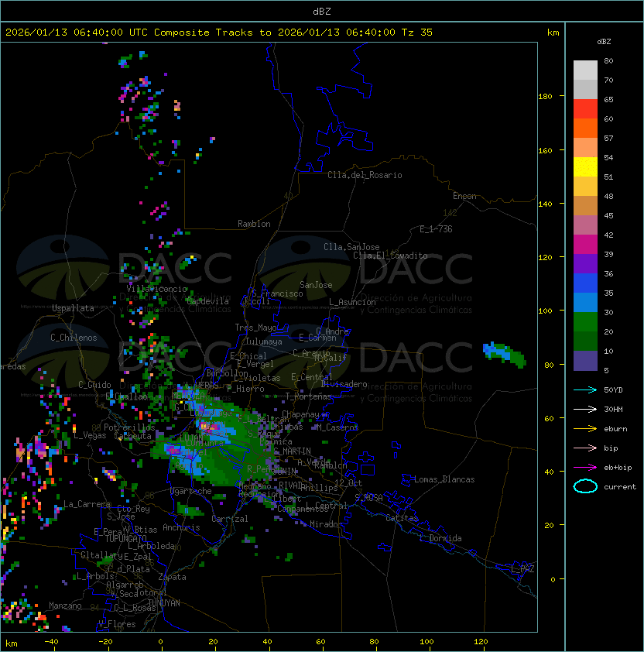Click the 'Divisadero' map label

344,384
